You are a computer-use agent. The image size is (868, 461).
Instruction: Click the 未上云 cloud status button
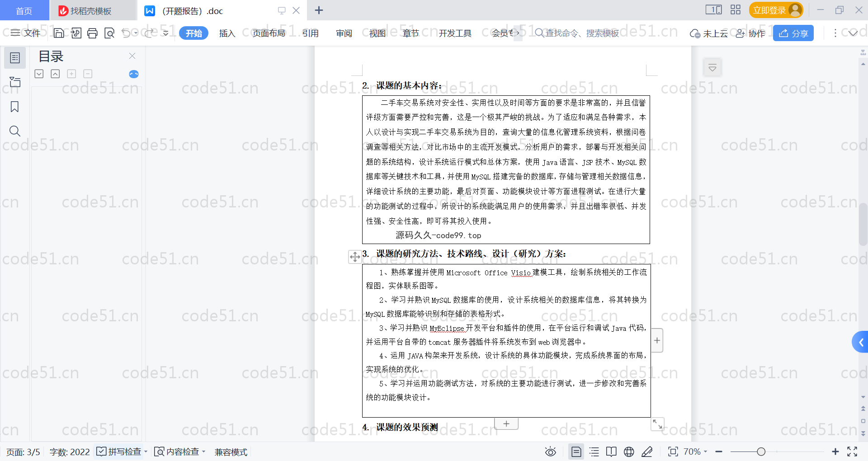click(x=709, y=33)
